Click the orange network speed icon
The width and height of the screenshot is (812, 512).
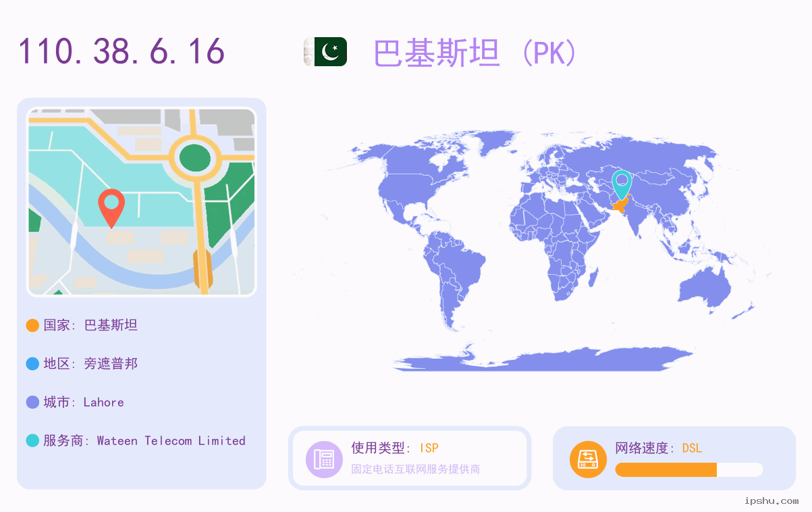click(x=588, y=459)
